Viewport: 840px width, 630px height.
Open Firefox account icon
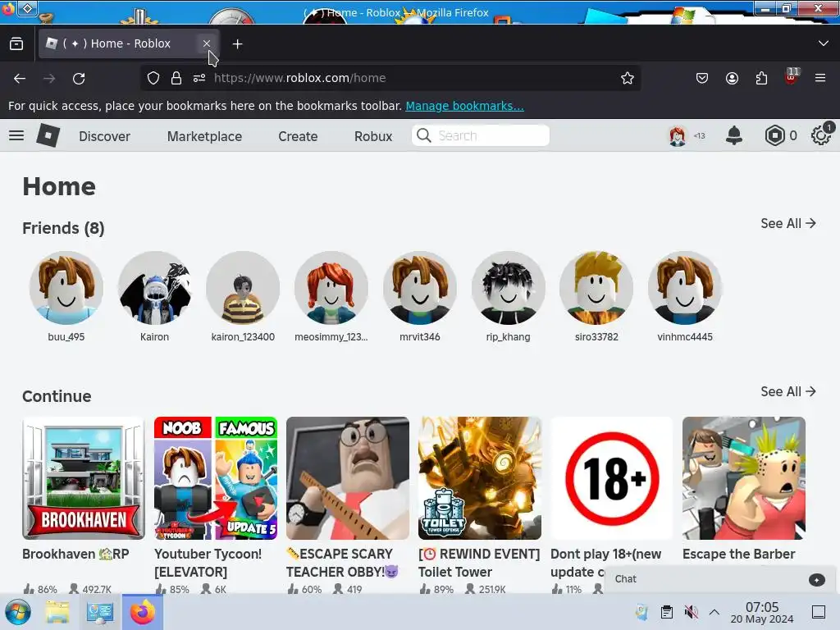coord(732,78)
